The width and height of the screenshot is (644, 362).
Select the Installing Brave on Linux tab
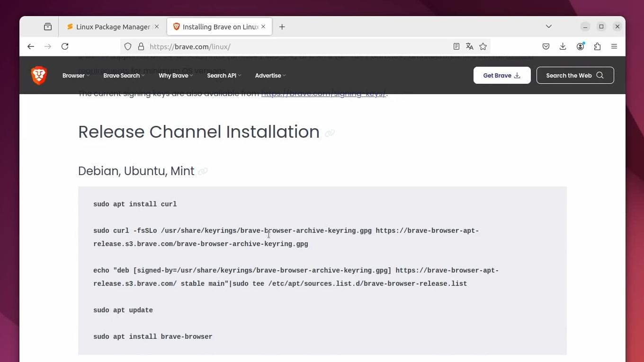point(220,27)
